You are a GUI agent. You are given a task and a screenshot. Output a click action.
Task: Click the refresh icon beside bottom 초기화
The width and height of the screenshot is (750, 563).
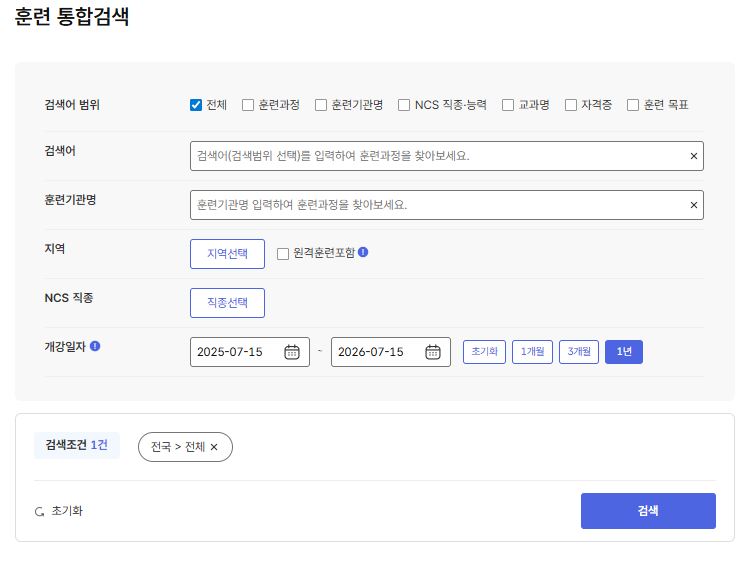click(40, 512)
